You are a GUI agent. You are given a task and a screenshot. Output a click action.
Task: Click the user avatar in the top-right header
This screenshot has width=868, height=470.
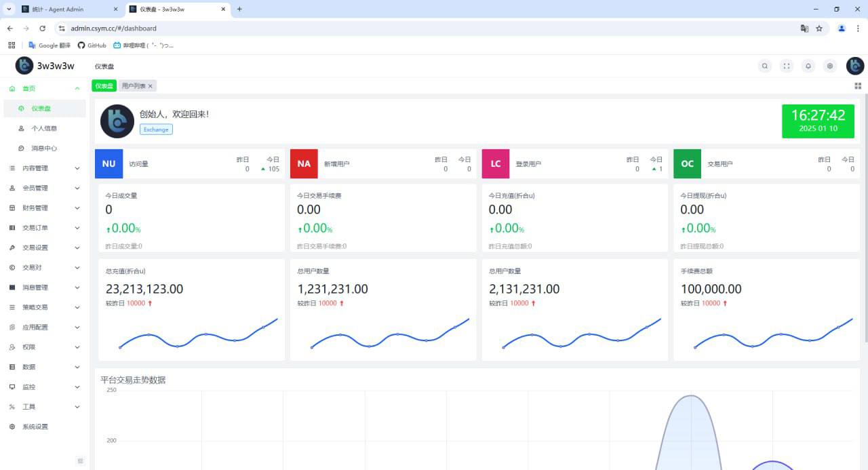[855, 66]
